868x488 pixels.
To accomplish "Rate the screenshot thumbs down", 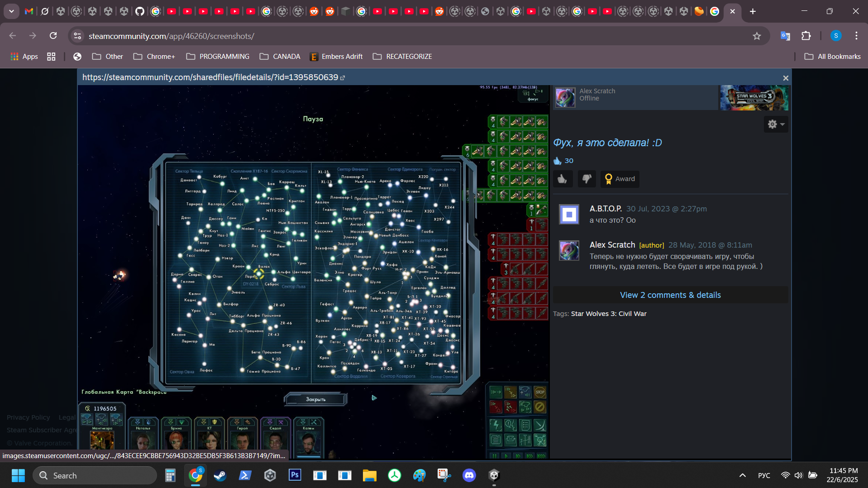I will tap(587, 179).
